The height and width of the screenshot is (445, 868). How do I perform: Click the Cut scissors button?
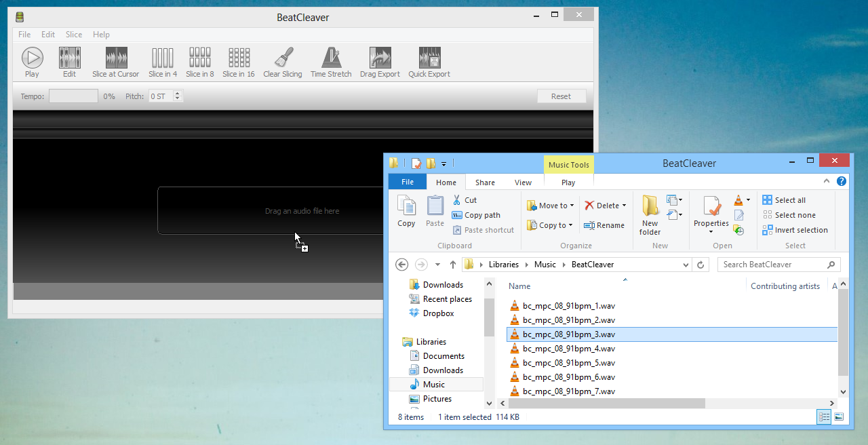465,200
